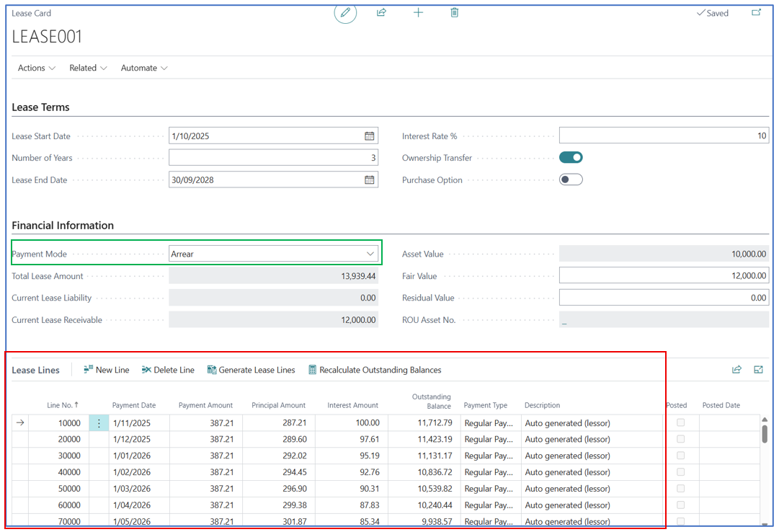Enable the Purchase Option toggle
Screen dimensions: 779x532
(x=571, y=180)
